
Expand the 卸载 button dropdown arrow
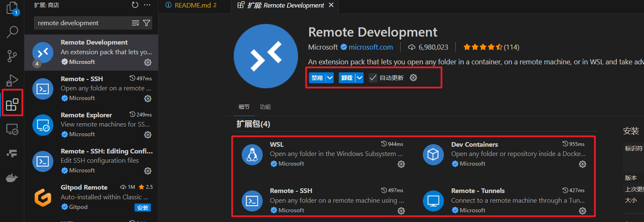(x=359, y=78)
